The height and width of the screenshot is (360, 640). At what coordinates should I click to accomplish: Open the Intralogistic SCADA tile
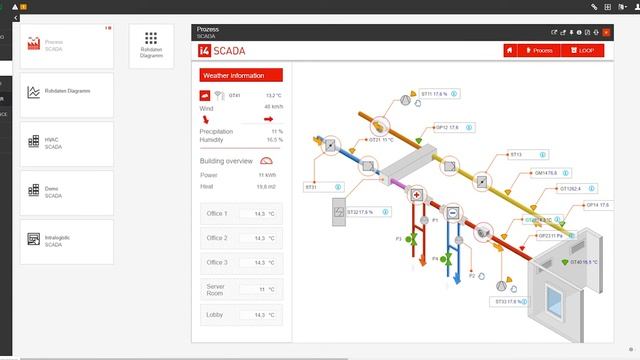[x=67, y=242]
